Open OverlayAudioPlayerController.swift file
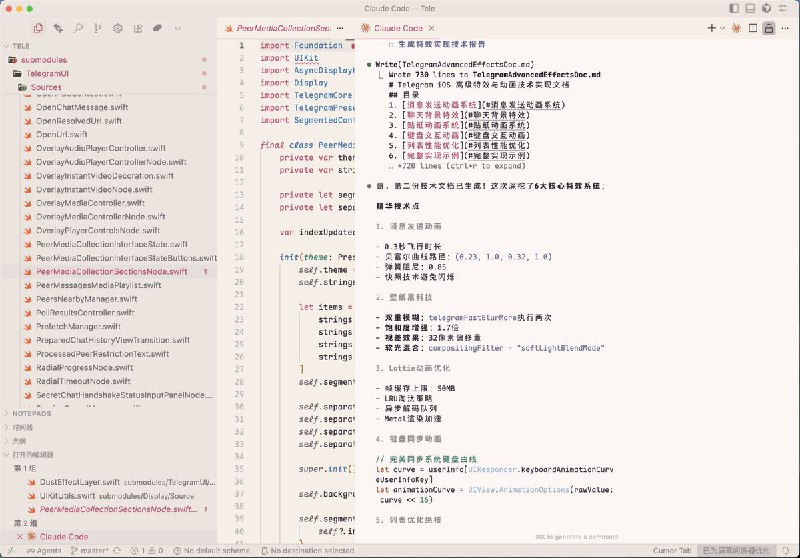The height and width of the screenshot is (558, 800). [101, 148]
